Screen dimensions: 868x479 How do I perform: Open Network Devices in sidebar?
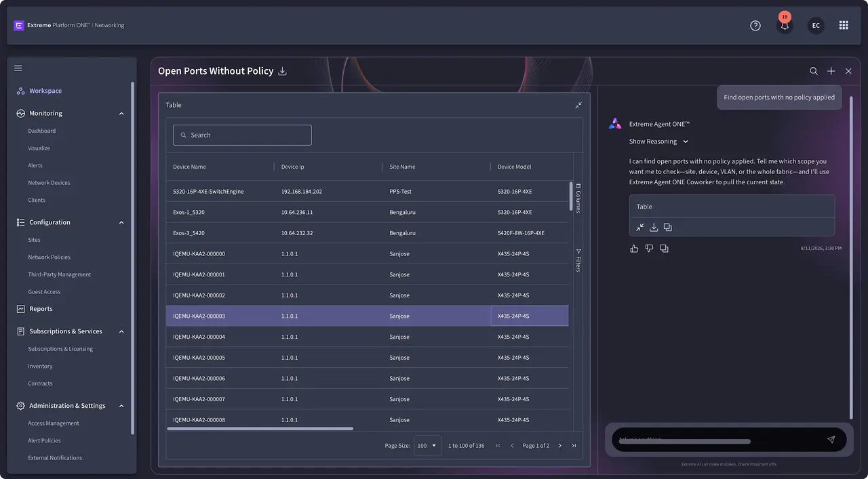click(x=49, y=183)
